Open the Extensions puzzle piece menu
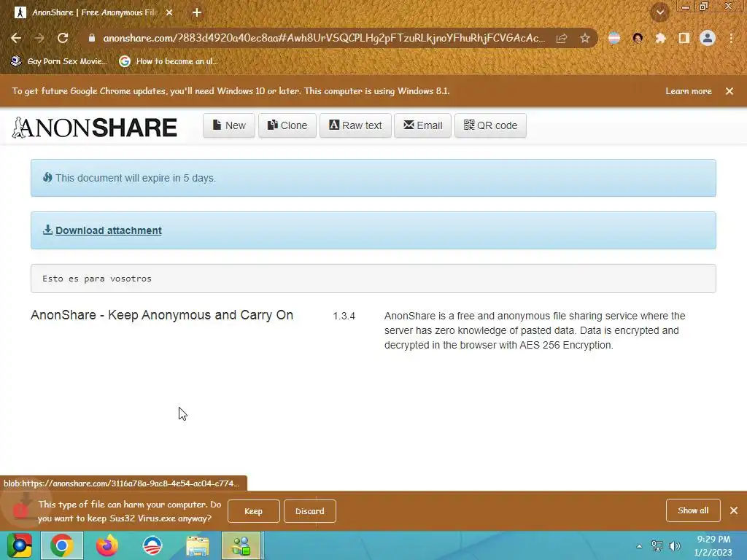 coord(660,38)
